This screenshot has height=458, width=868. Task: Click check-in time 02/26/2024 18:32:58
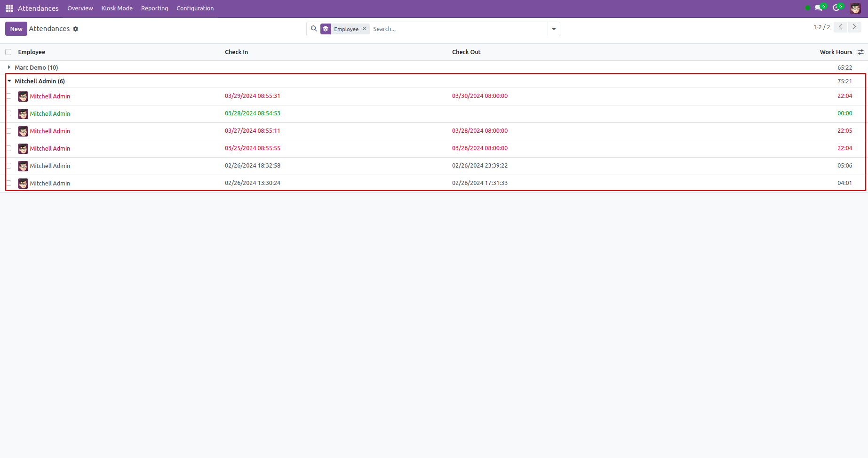(x=253, y=166)
